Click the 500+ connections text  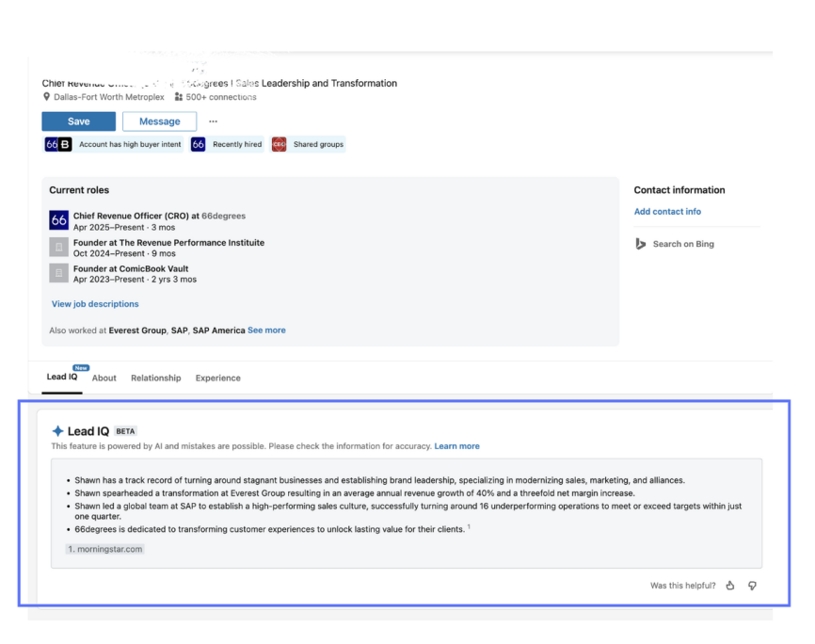click(221, 97)
